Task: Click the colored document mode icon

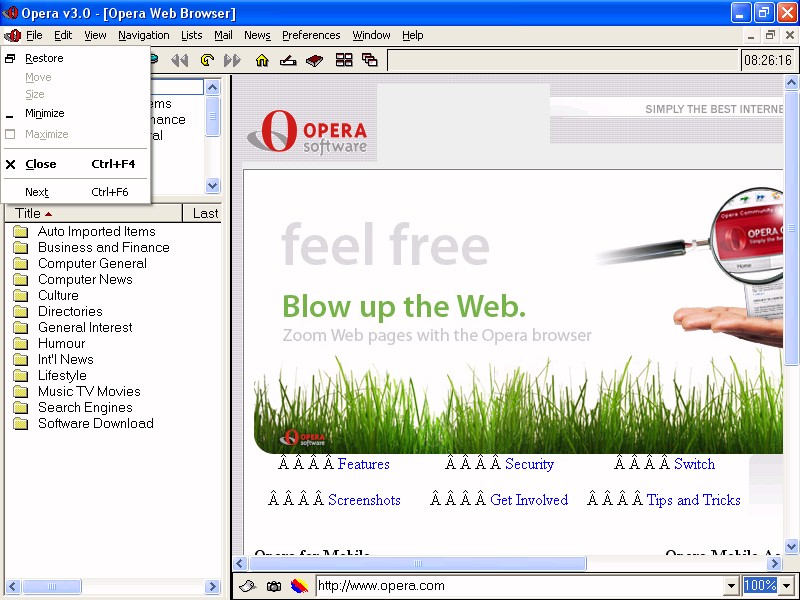Action: (299, 586)
